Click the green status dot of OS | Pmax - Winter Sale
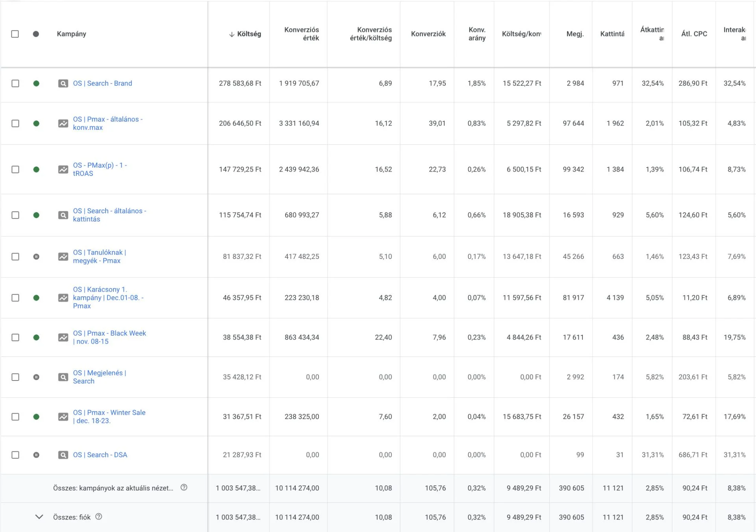Image resolution: width=756 pixels, height=532 pixels. pos(36,417)
